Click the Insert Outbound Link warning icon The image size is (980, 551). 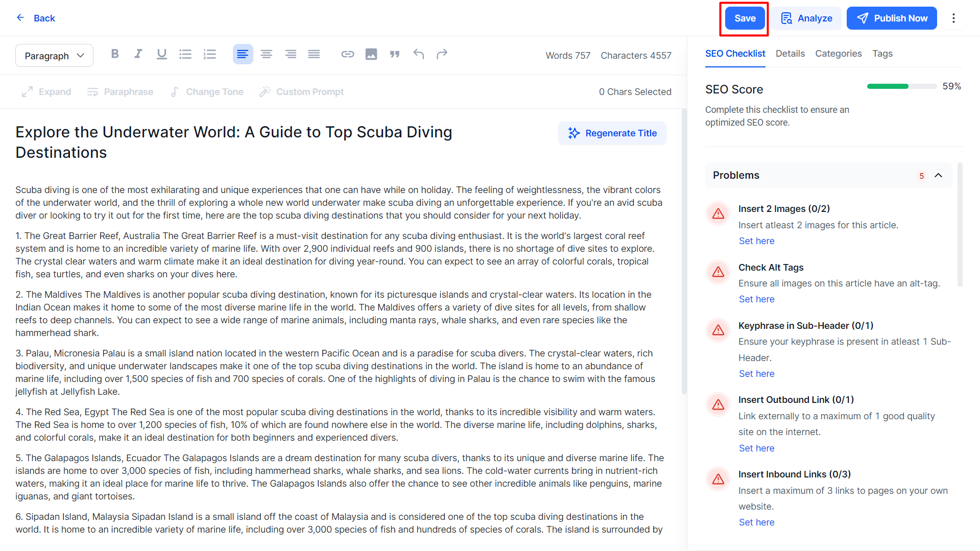tap(718, 405)
